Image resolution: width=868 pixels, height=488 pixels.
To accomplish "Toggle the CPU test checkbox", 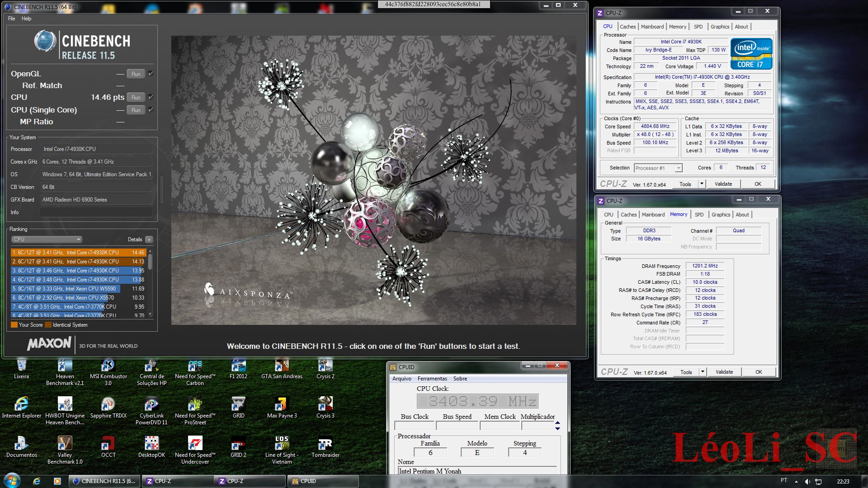I will [x=151, y=97].
